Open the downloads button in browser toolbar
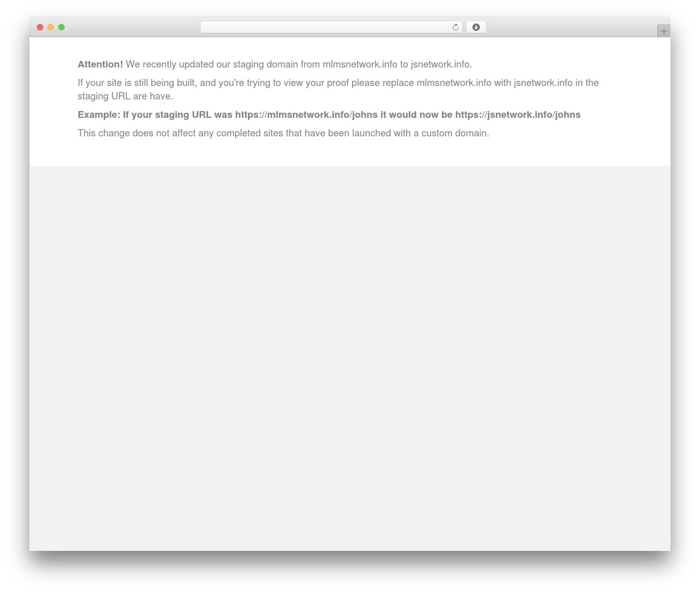This screenshot has width=700, height=593. (476, 27)
